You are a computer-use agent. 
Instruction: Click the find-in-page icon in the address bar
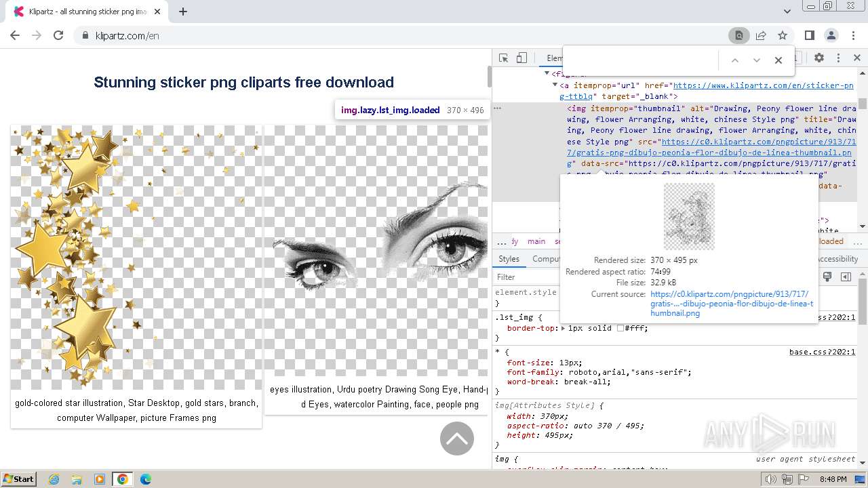pos(738,35)
